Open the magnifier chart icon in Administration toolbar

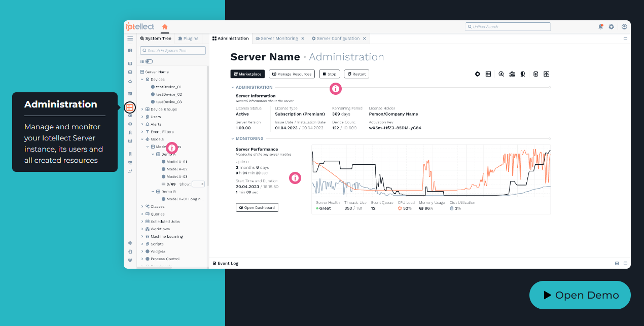502,74
